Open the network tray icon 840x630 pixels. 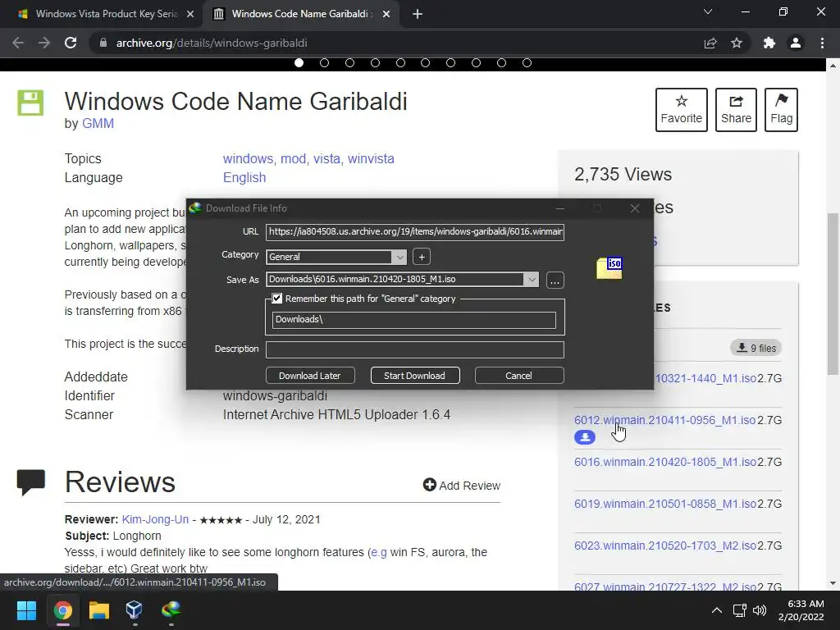point(740,610)
